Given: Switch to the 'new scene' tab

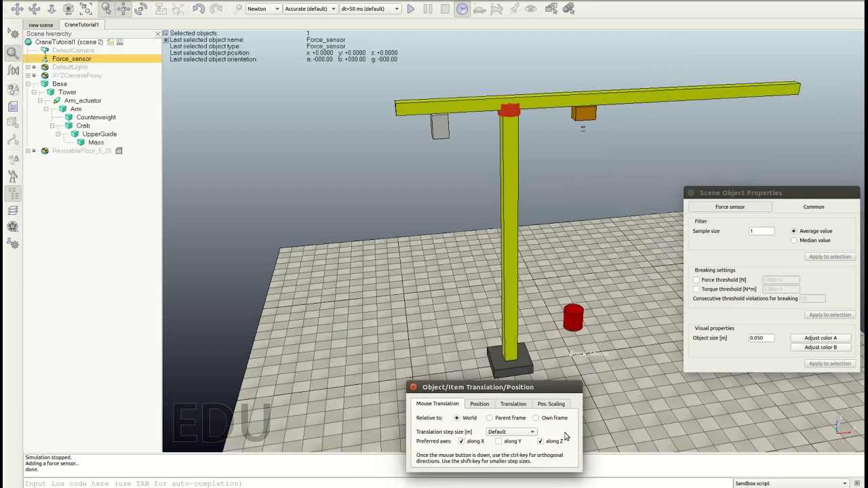Looking at the screenshot, I should tap(41, 25).
